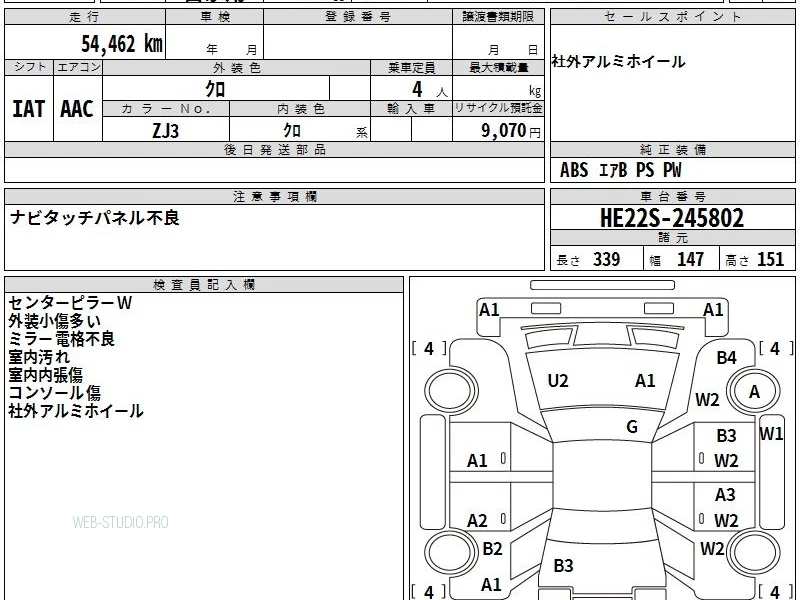Click the IAT shift value

29,109
